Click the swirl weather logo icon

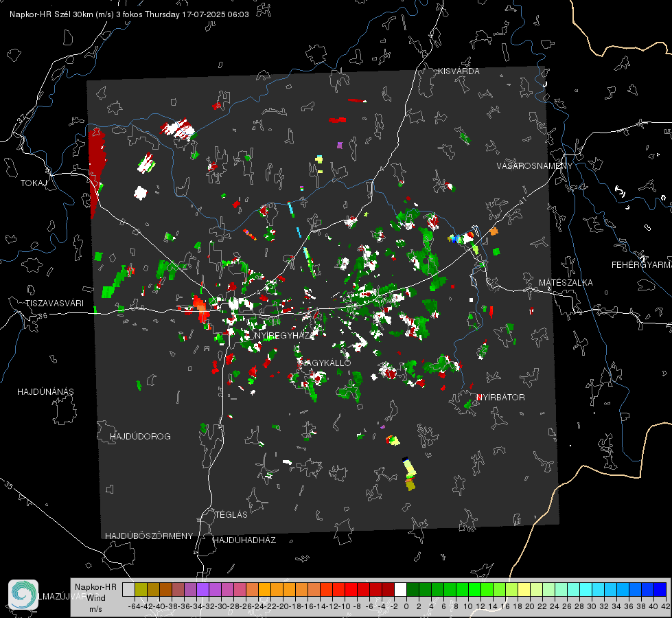23,595
